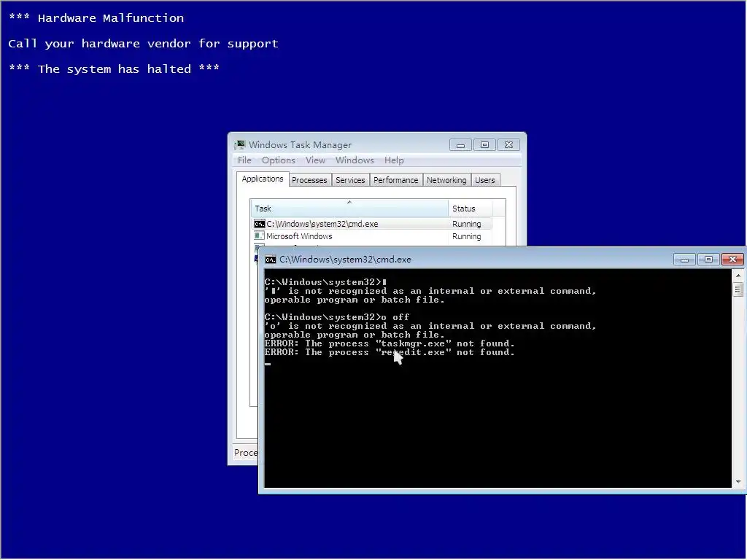Click 'The system has halted' text
This screenshot has height=560, width=747.
[115, 69]
